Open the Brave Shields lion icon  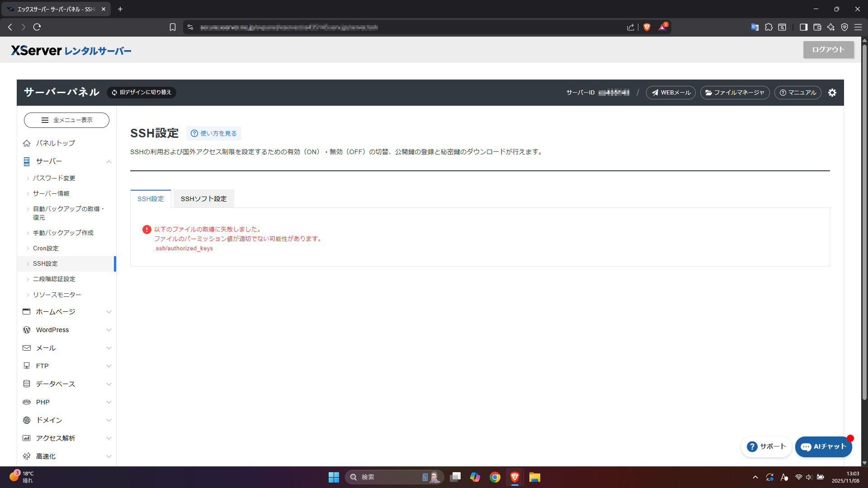pos(647,27)
